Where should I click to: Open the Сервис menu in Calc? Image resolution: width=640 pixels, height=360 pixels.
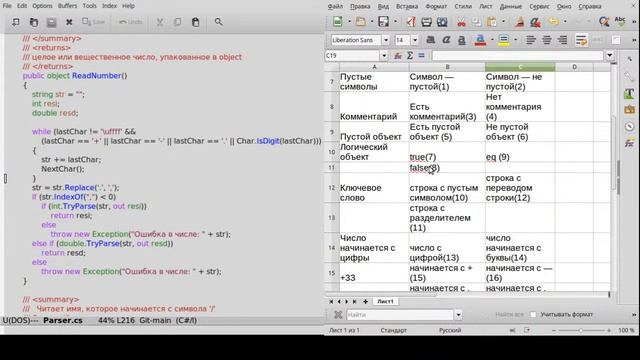[539, 6]
